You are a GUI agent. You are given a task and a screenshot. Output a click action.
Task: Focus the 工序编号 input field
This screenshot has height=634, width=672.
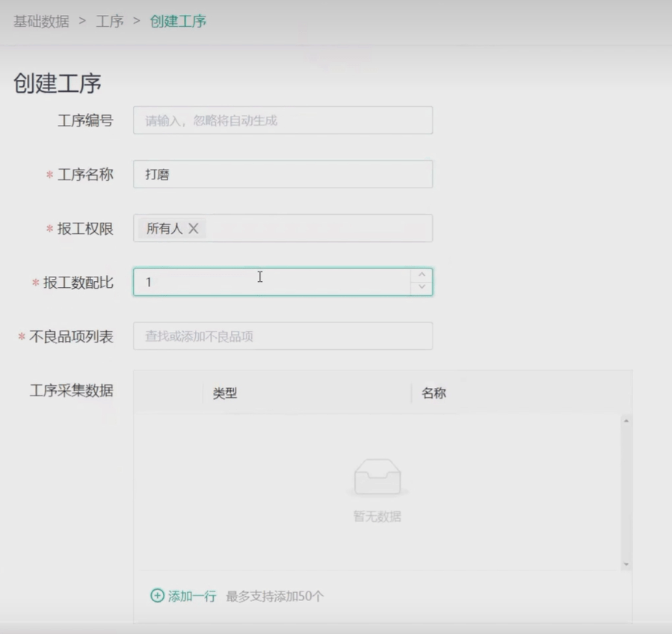pyautogui.click(x=283, y=120)
